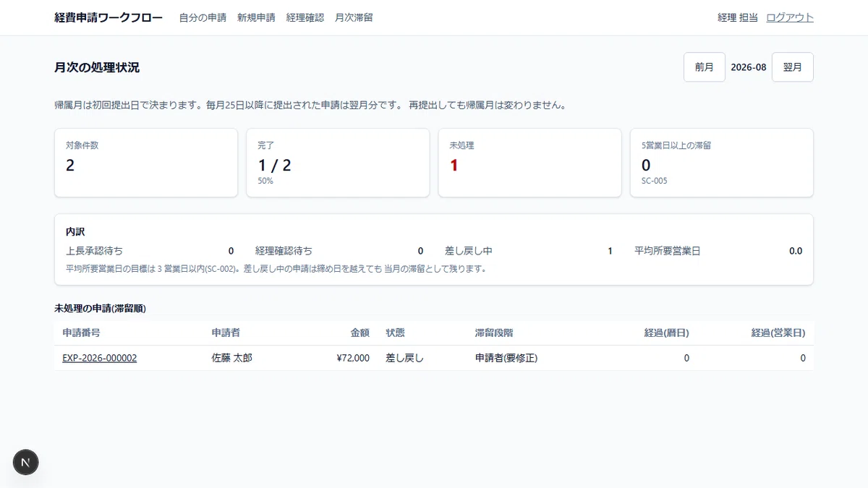Click the 月次の処理状況 heading
Viewport: 868px width, 488px height.
pos(97,67)
